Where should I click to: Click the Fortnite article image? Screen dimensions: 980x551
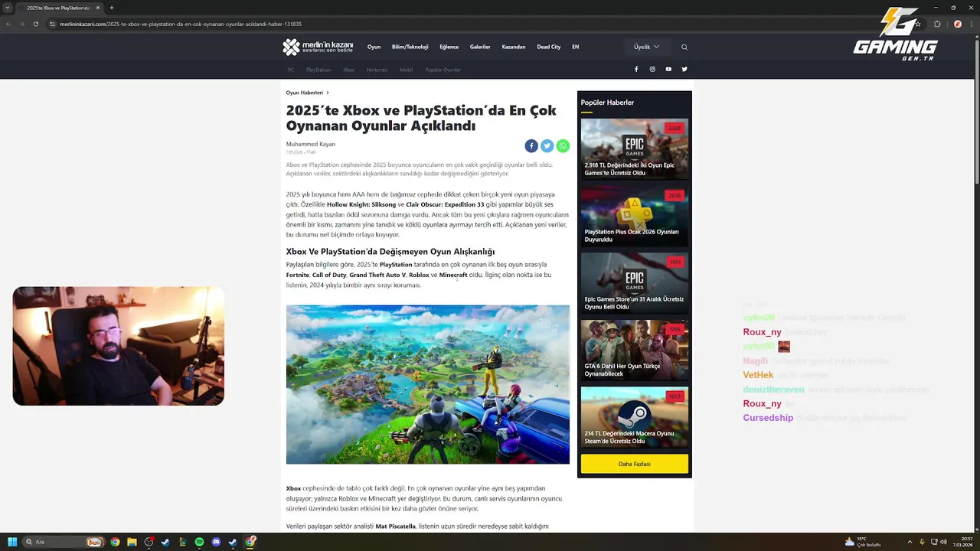pyautogui.click(x=428, y=384)
